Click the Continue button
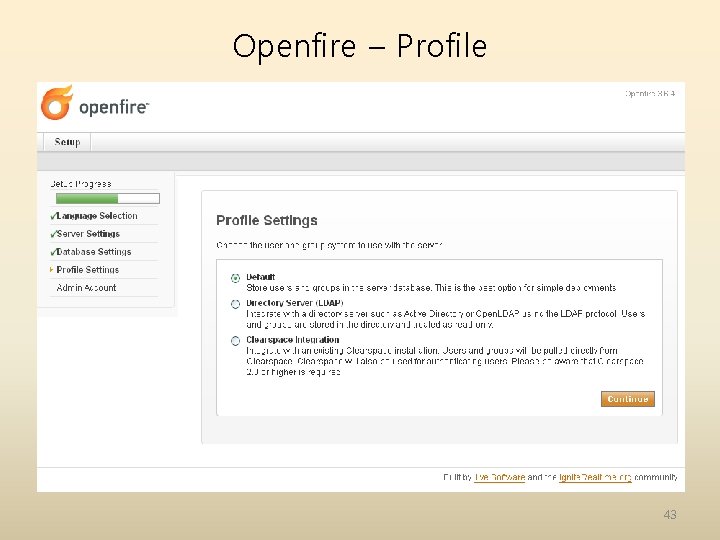720x540 pixels. pyautogui.click(x=628, y=399)
